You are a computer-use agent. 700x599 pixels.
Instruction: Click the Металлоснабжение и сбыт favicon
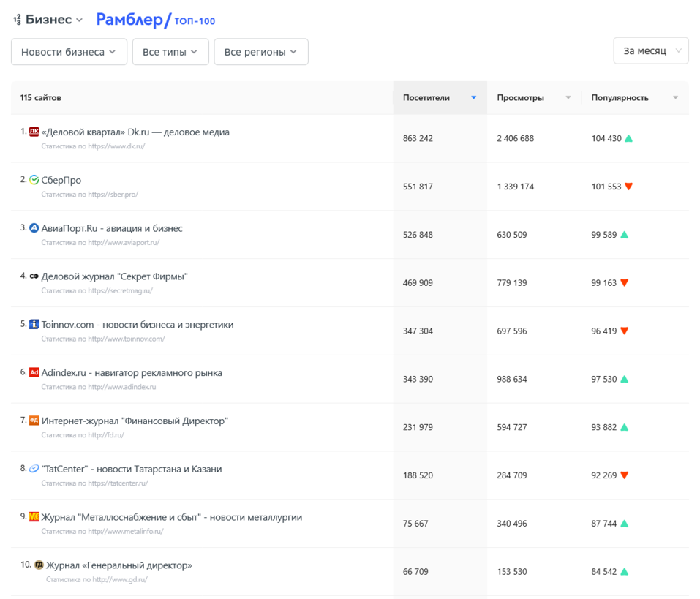click(34, 517)
